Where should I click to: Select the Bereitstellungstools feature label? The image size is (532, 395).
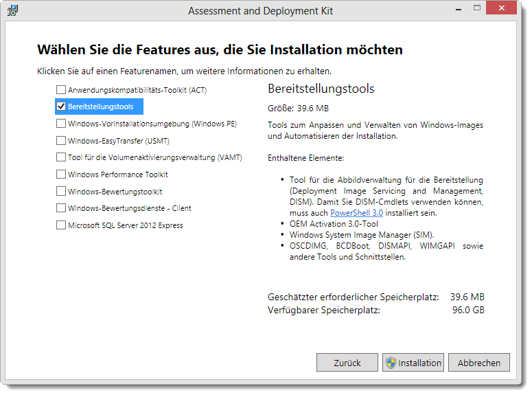[100, 106]
